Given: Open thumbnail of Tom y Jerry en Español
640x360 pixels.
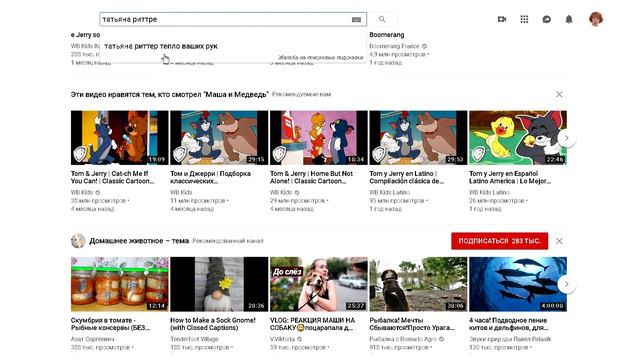Looking at the screenshot, I should pyautogui.click(x=518, y=138).
